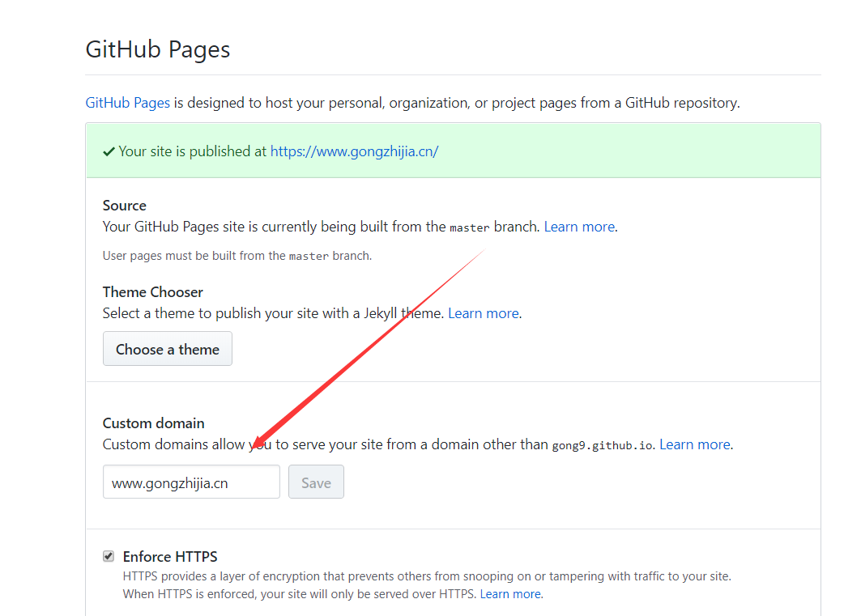This screenshot has width=844, height=616.
Task: Open Learn more link about HTTPS enforcement
Action: (x=510, y=594)
